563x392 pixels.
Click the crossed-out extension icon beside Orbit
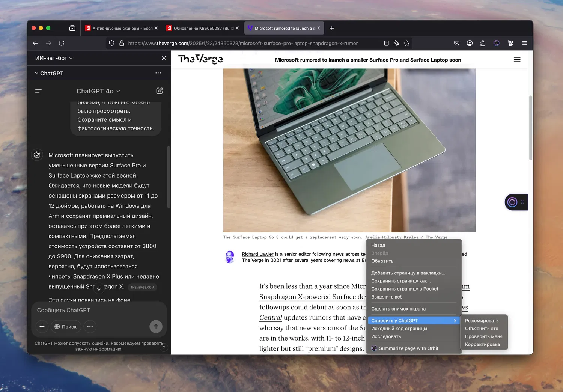510,43
